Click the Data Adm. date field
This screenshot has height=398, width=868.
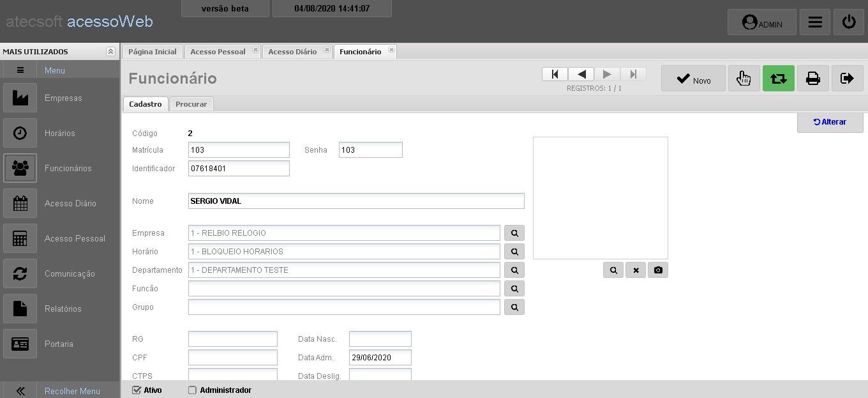[x=380, y=358]
